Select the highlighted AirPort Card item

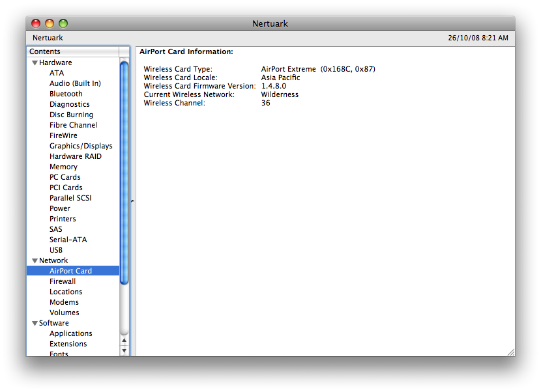[73, 271]
